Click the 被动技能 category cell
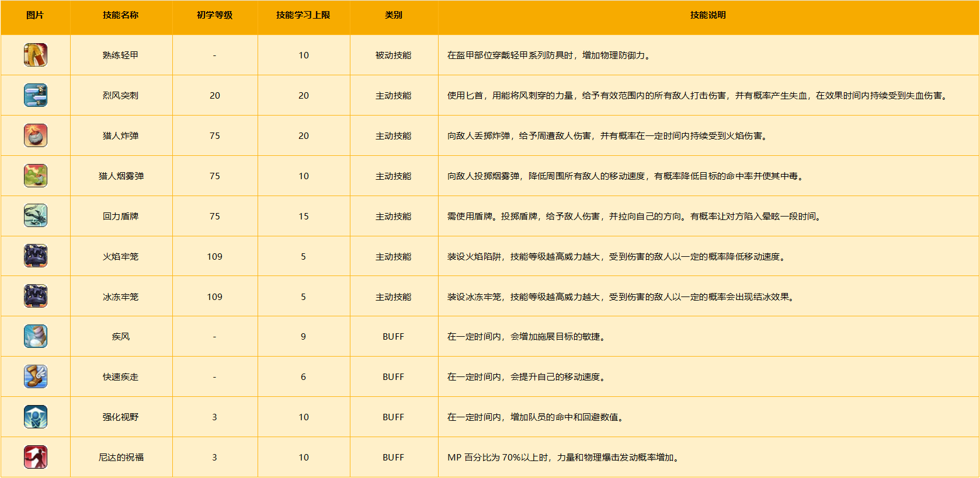This screenshot has height=478, width=980. [x=394, y=55]
